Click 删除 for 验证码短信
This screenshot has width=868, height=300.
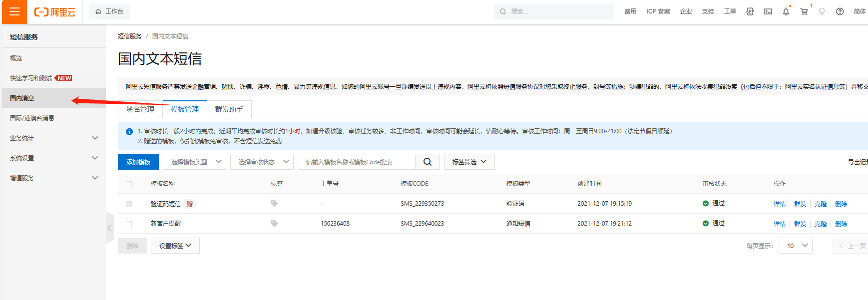[841, 204]
